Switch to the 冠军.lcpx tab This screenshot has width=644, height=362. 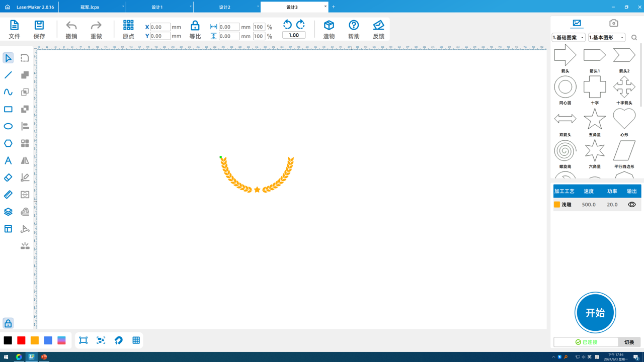pos(90,7)
